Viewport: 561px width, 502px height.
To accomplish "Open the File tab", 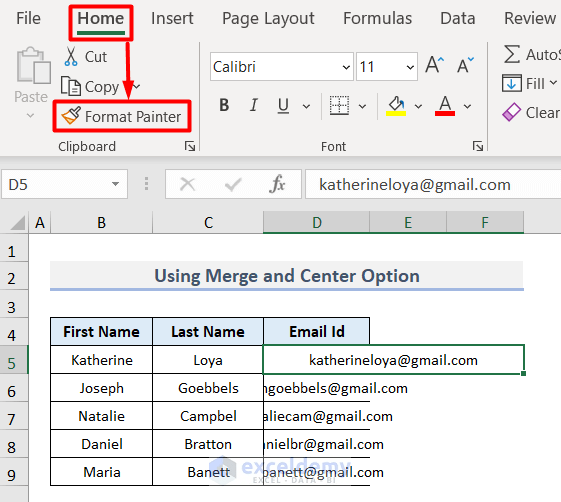I will coord(29,18).
